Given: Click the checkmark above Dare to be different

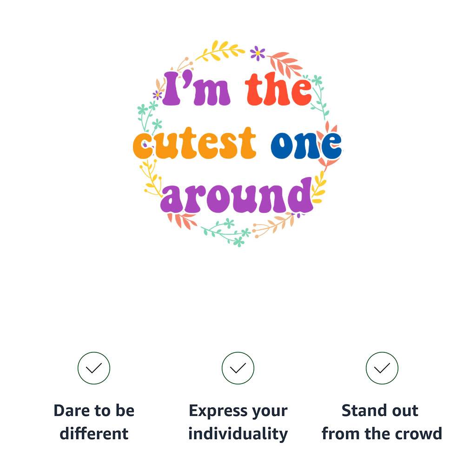Looking at the screenshot, I should [94, 368].
